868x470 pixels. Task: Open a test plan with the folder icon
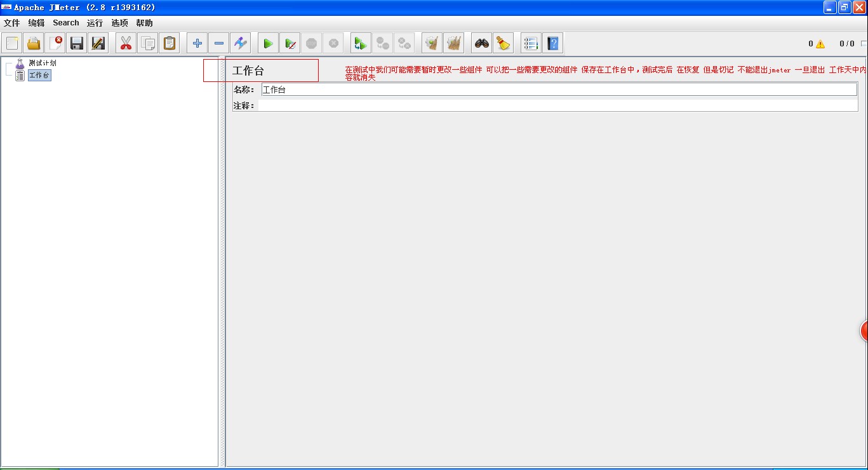click(x=34, y=43)
